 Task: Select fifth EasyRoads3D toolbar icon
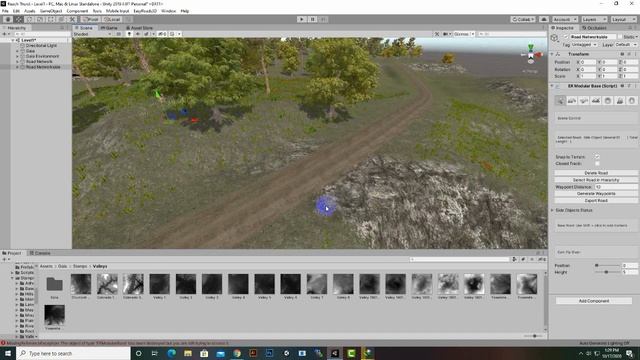pyautogui.click(x=608, y=100)
